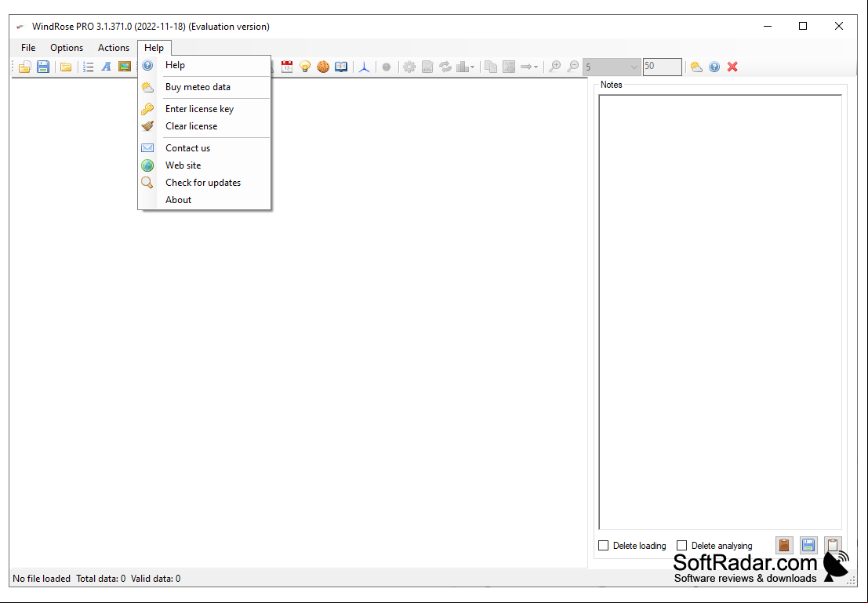Tick the Delete analysing checkbox

pyautogui.click(x=682, y=546)
